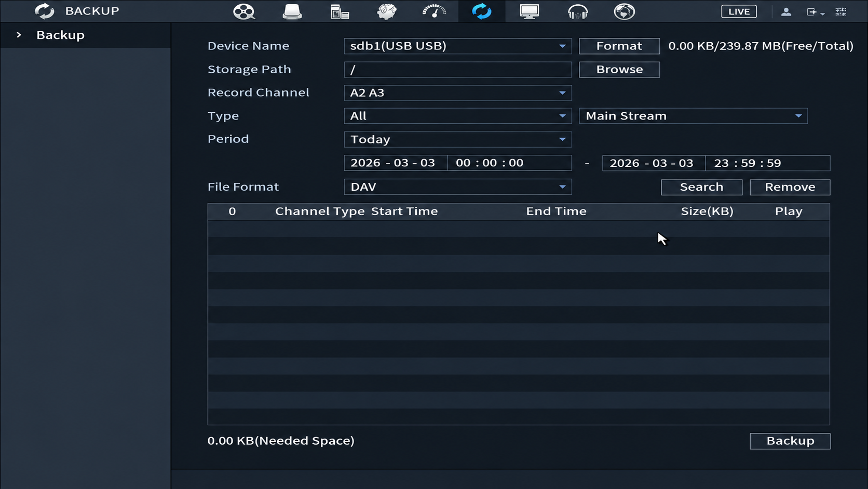The image size is (868, 489).
Task: Open the monitor display icon
Action: (530, 11)
